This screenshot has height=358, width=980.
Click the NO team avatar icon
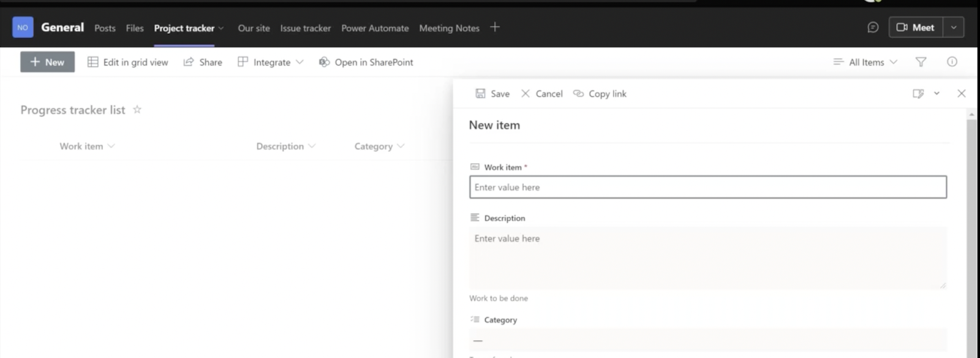[x=23, y=28]
